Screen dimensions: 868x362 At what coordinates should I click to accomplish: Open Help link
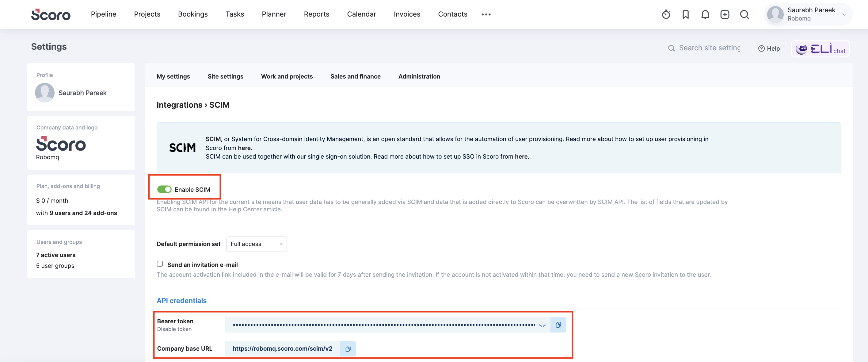(x=769, y=48)
